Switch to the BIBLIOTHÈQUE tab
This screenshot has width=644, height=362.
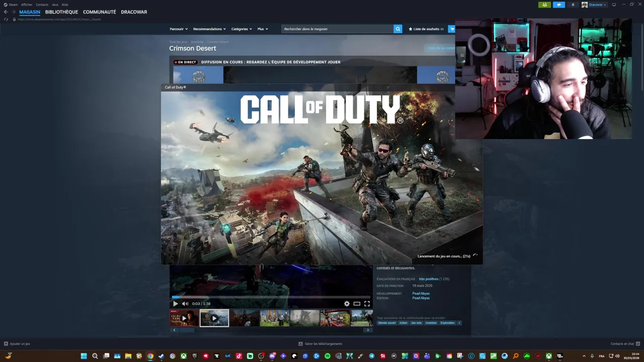tap(61, 12)
